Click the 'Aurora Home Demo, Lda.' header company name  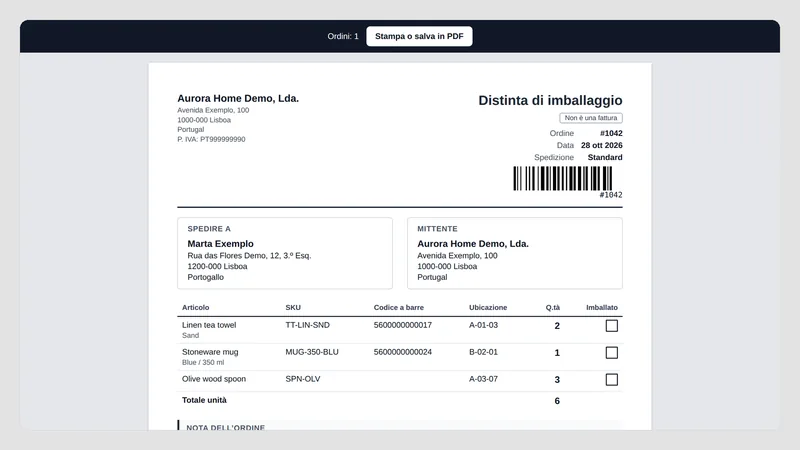coord(238,98)
